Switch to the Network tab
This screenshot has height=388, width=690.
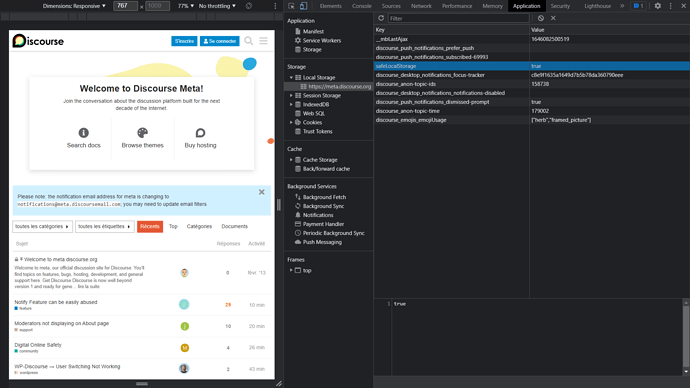coord(421,6)
